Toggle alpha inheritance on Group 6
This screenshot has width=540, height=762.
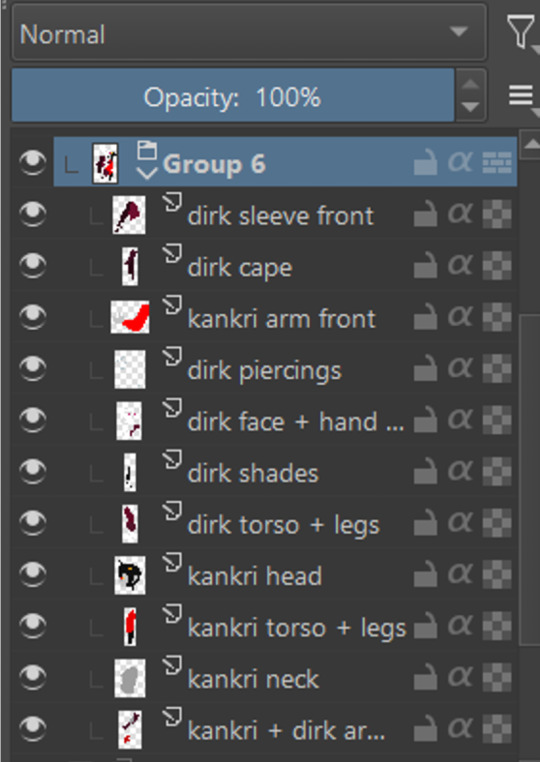click(460, 162)
